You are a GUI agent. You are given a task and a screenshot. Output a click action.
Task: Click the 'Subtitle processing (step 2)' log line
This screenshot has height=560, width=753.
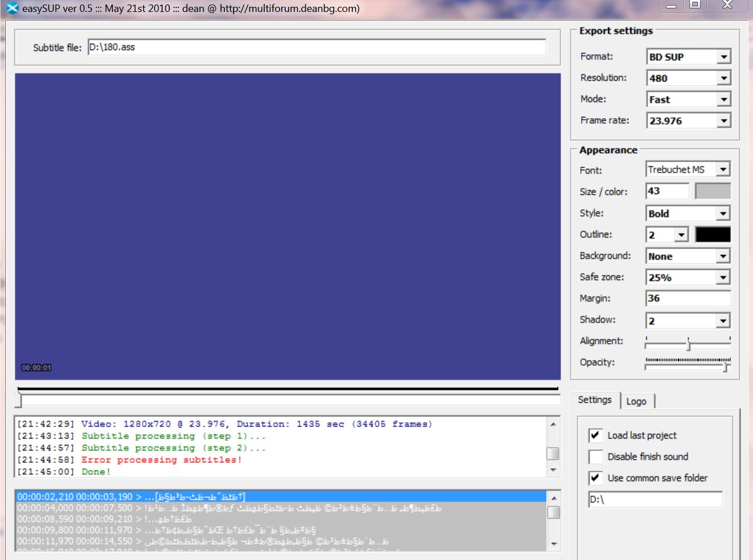tap(173, 448)
